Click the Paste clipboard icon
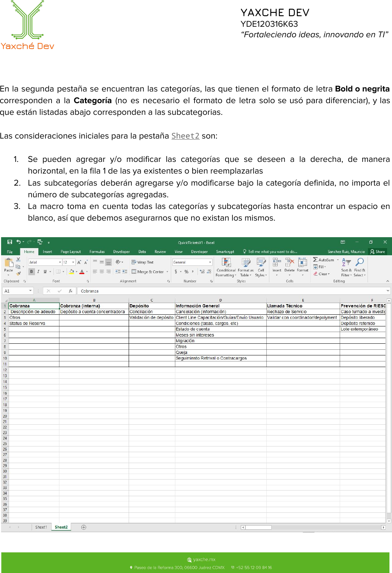The height and width of the screenshot is (573, 392). pyautogui.click(x=9, y=263)
